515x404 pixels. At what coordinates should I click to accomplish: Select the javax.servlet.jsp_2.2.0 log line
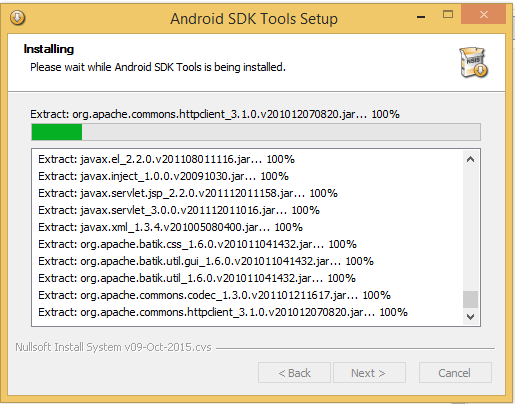[x=188, y=193]
